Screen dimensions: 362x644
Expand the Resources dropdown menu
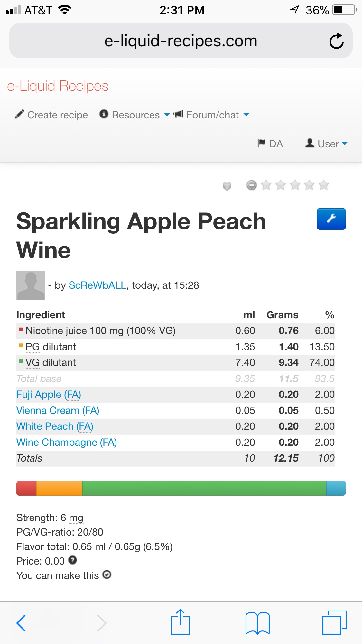click(135, 115)
